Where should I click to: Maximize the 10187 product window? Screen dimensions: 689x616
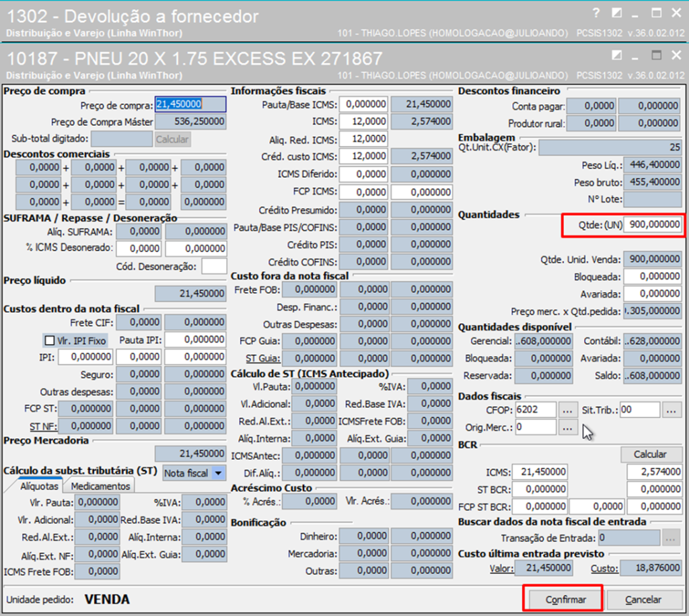(656, 55)
